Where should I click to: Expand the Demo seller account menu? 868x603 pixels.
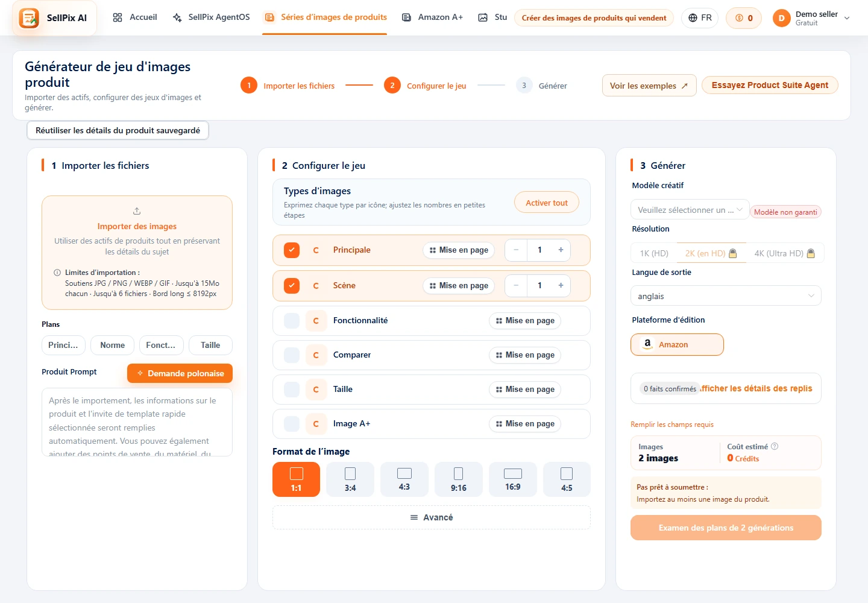[847, 18]
